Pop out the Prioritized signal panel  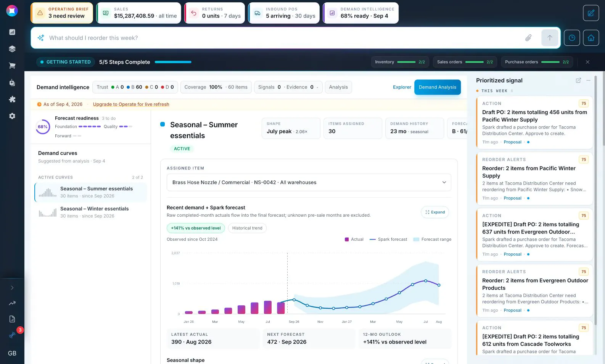578,81
